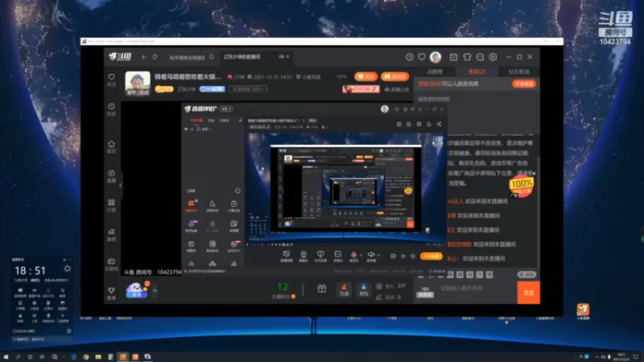Add a scene with the plus in 直播伴侣
Screen dimensions: 644x362
(240, 120)
